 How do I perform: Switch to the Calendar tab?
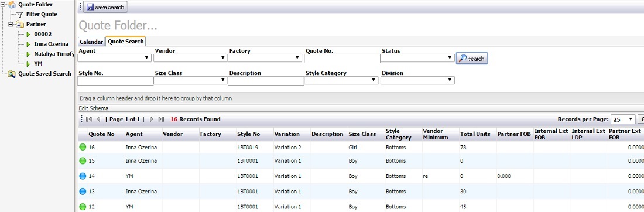point(91,42)
